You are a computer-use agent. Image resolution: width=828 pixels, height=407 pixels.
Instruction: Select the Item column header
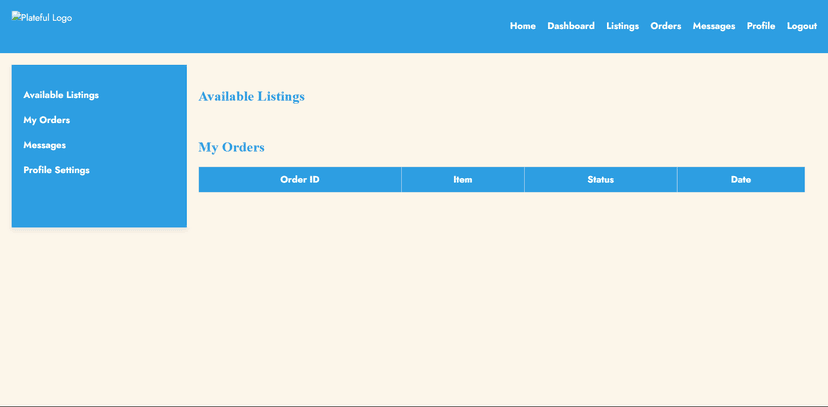tap(462, 180)
